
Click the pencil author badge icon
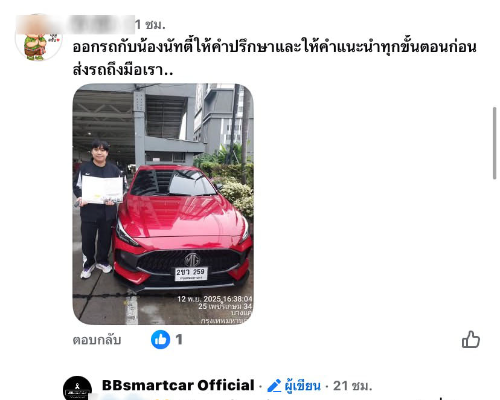[x=274, y=386]
